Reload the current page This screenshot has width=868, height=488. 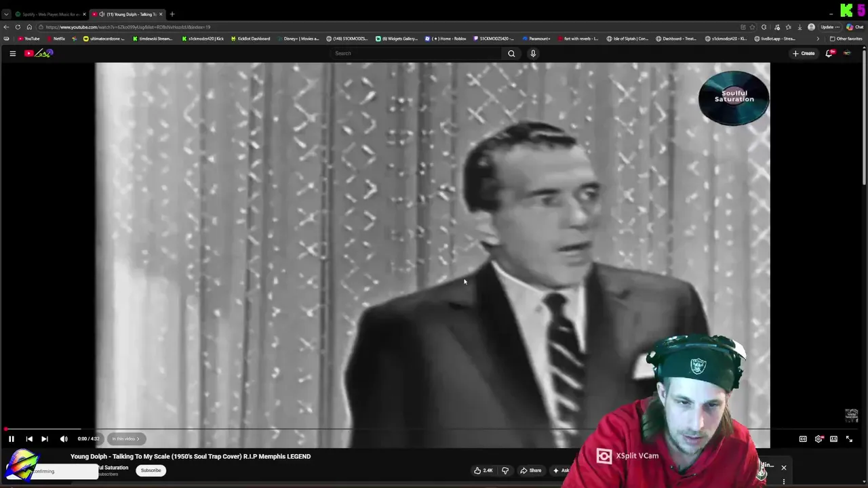click(18, 27)
